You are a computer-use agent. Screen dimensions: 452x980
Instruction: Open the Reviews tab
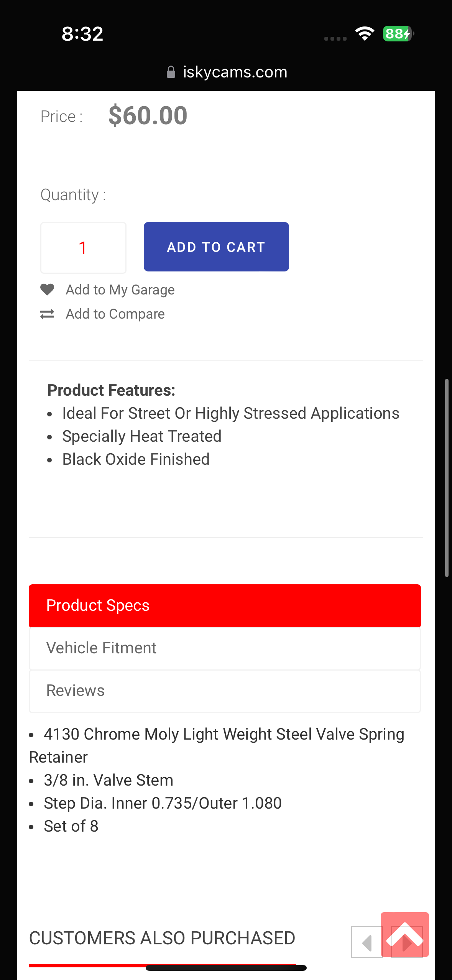(225, 691)
